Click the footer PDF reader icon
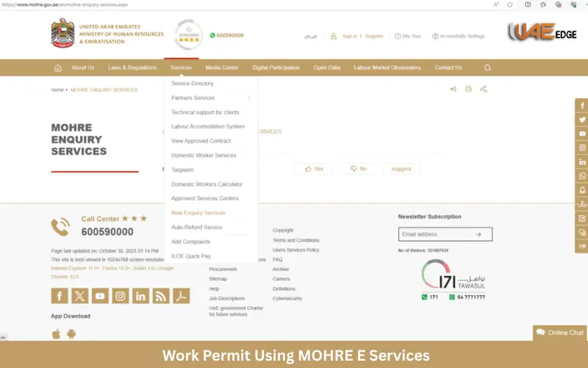The width and height of the screenshot is (588, 368). 181,296
